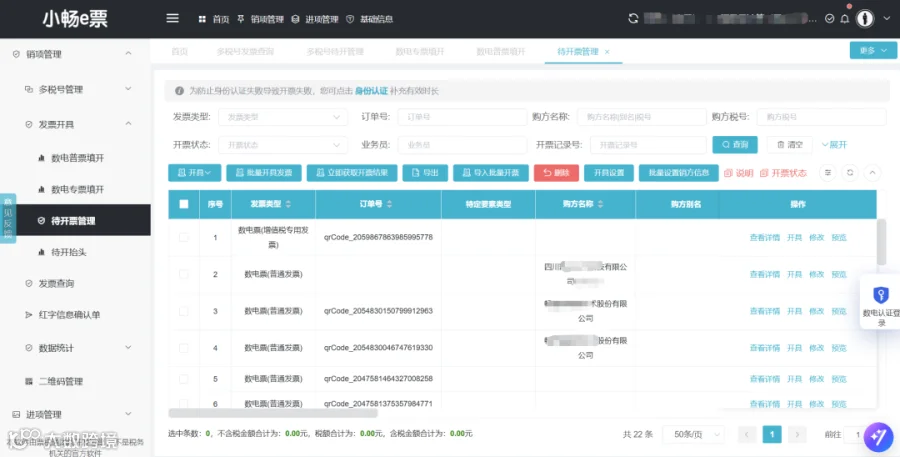The height and width of the screenshot is (457, 900).
Task: Select 数电普票填开 in sidebar
Action: [x=75, y=158]
